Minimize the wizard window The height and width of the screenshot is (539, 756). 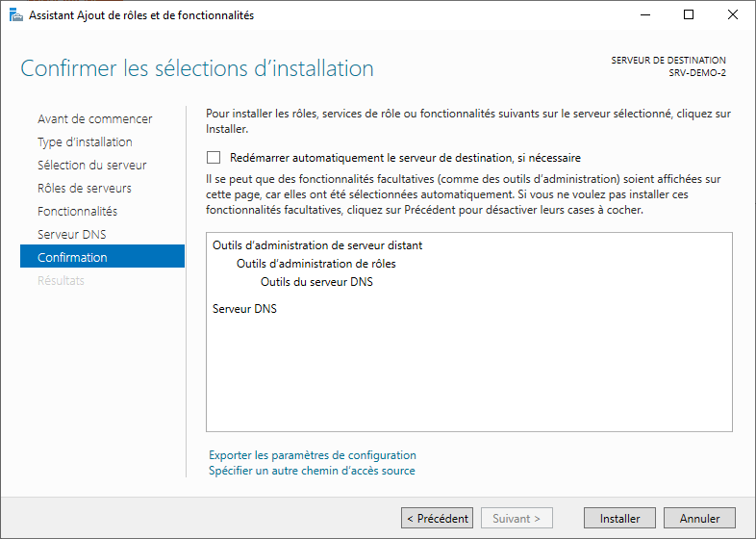(x=644, y=15)
